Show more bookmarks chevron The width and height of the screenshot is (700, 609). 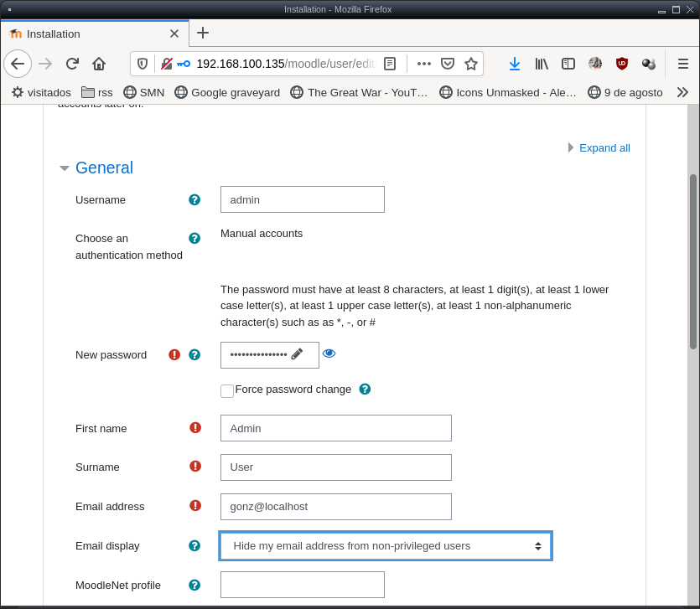(682, 92)
